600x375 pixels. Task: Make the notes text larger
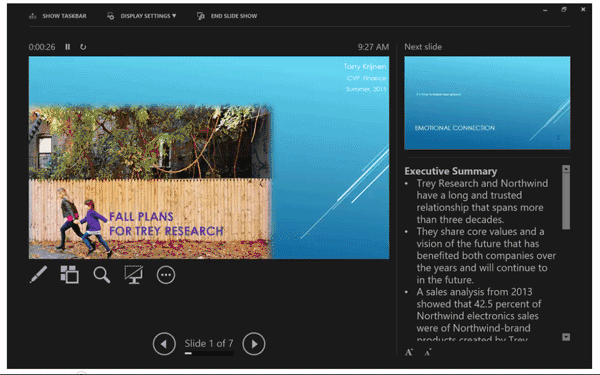click(x=409, y=352)
